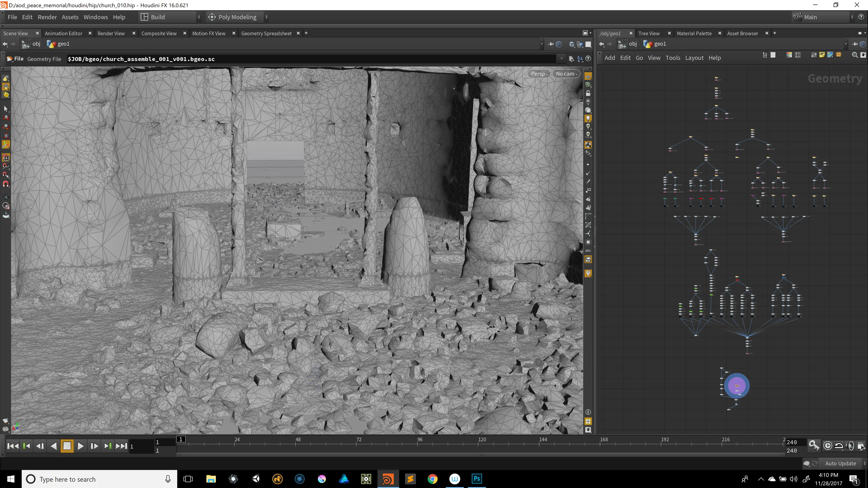Viewport: 868px width, 488px height.
Task: Activate the red horseshoe magnet snapping tool
Action: click(6, 184)
